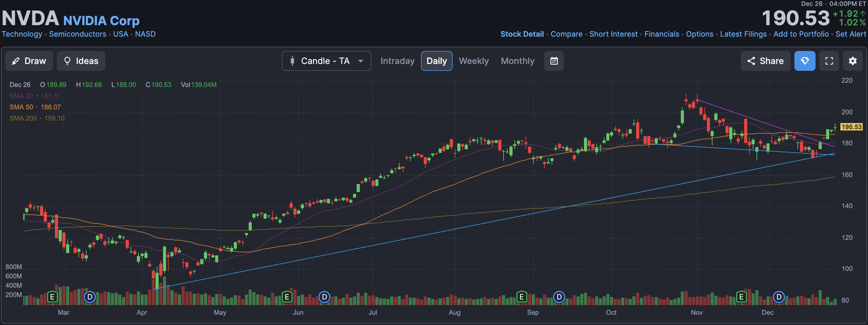
Task: Click the current price tag 190.53 on axis
Action: point(851,127)
